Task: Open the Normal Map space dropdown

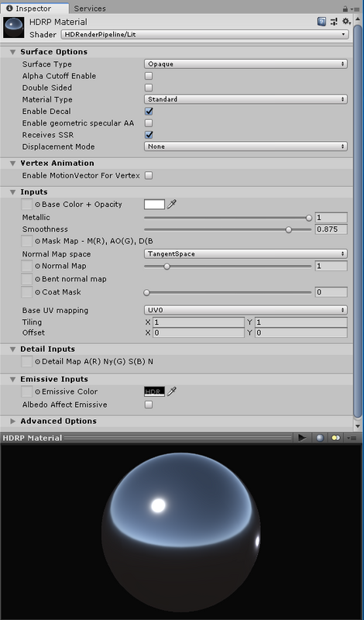Action: tap(246, 254)
